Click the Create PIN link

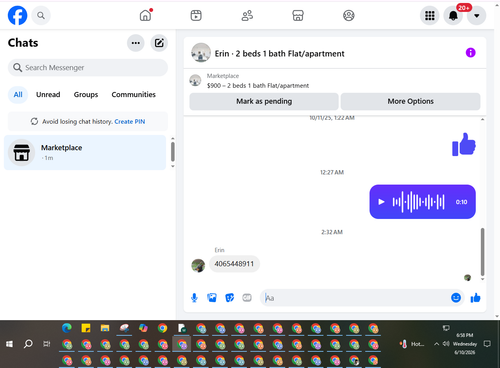pos(130,122)
